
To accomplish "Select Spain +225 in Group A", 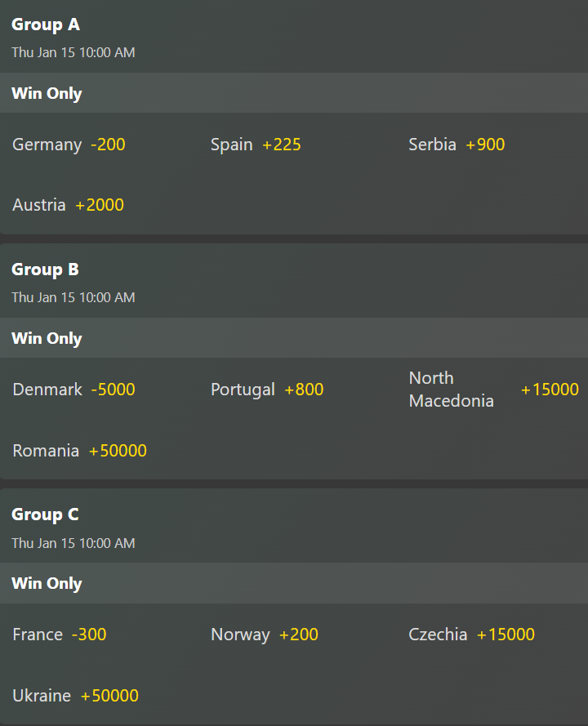I will tap(256, 145).
